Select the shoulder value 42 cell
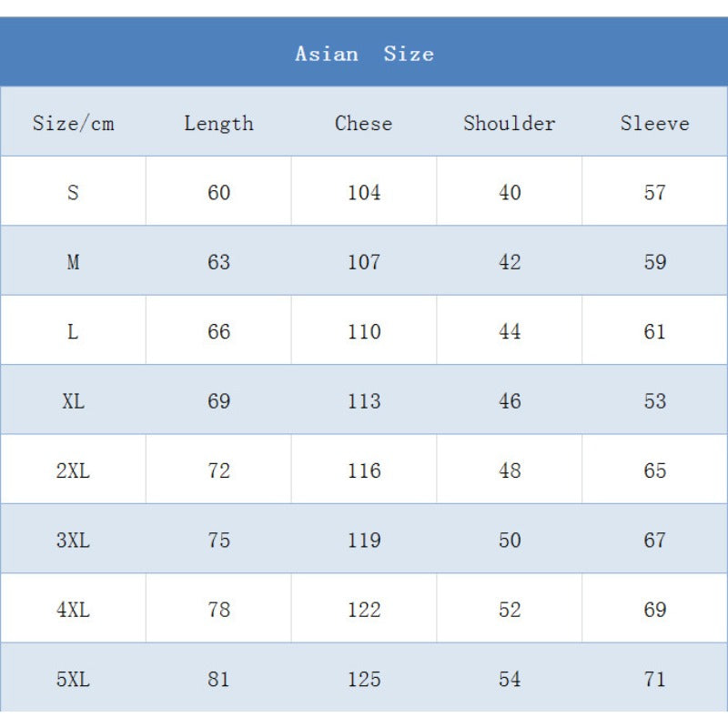728x728 pixels. click(x=510, y=262)
